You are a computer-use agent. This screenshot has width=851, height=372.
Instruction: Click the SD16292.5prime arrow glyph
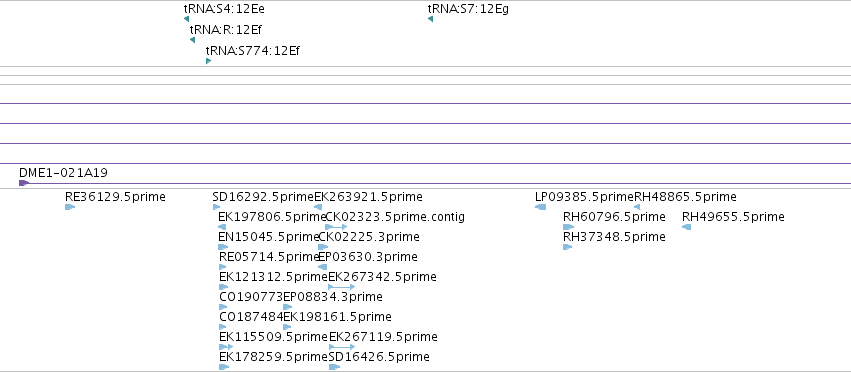217,207
